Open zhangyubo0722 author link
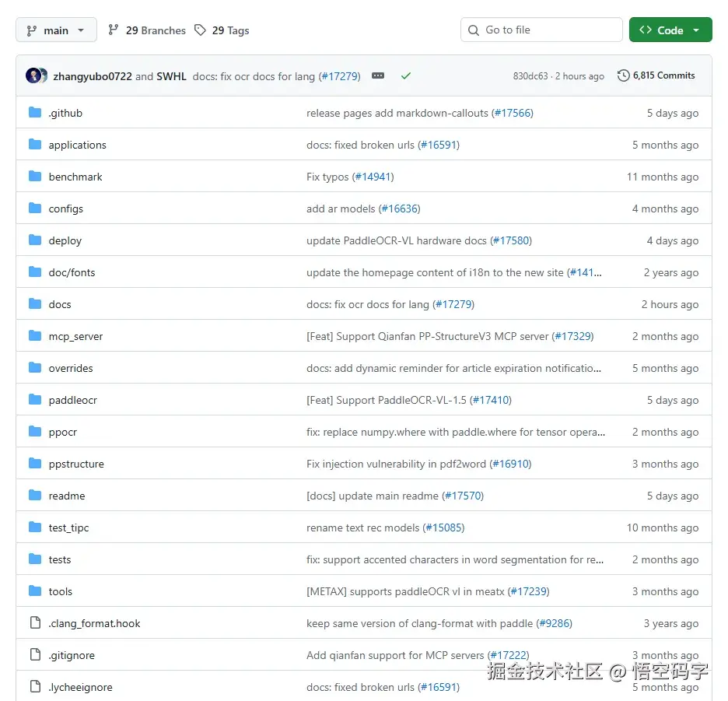 [93, 76]
